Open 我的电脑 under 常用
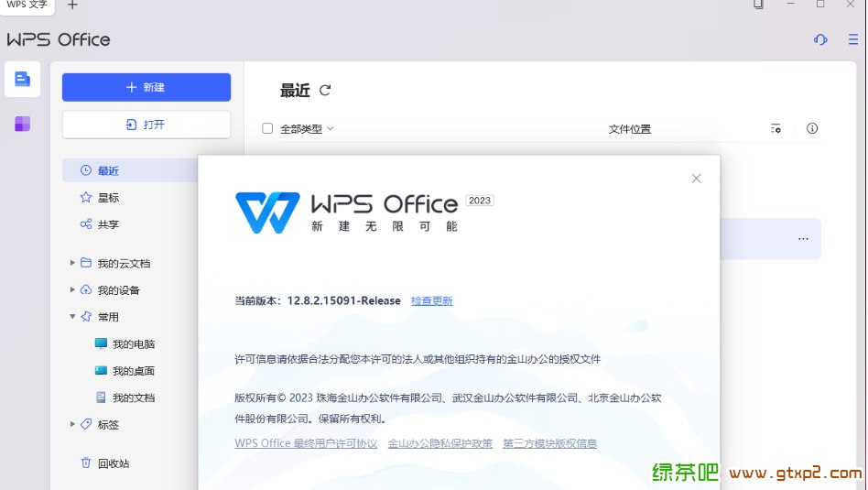868x490 pixels. click(134, 343)
